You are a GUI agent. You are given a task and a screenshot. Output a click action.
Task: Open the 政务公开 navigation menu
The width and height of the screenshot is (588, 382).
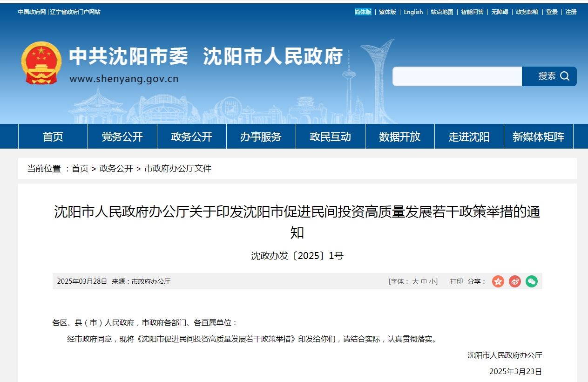tap(191, 136)
